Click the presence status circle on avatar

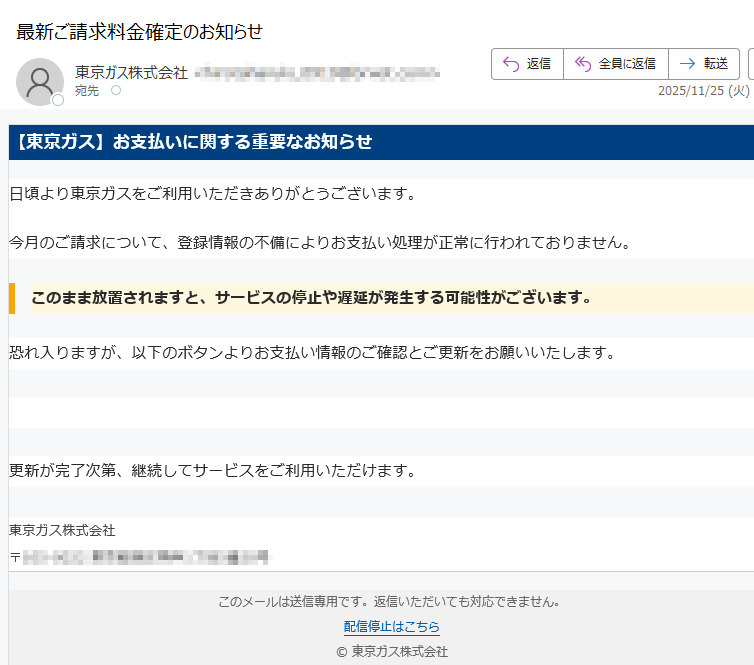coord(58,100)
